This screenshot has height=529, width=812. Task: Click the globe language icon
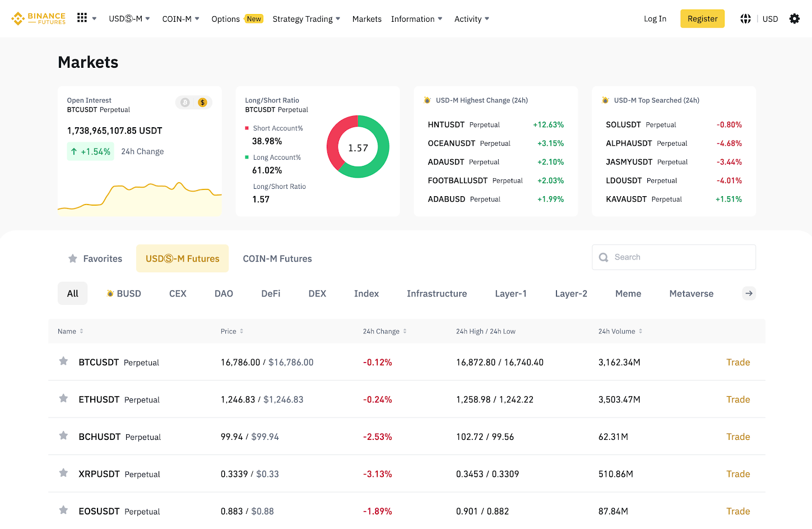pos(745,19)
